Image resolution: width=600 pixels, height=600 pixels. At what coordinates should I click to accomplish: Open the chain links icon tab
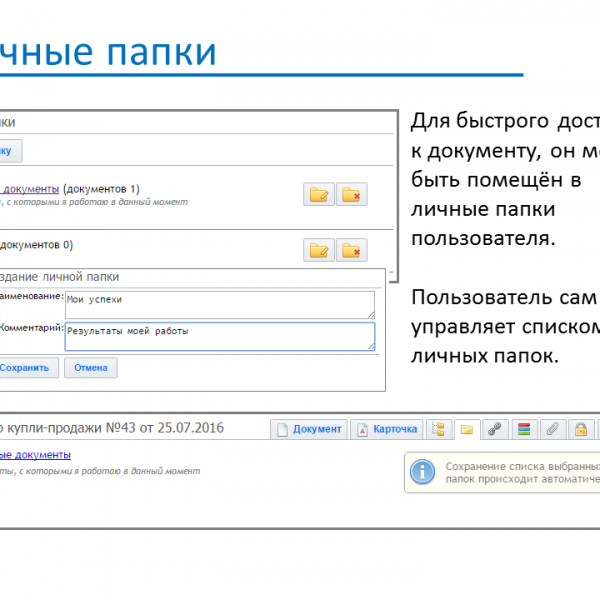pos(494,429)
